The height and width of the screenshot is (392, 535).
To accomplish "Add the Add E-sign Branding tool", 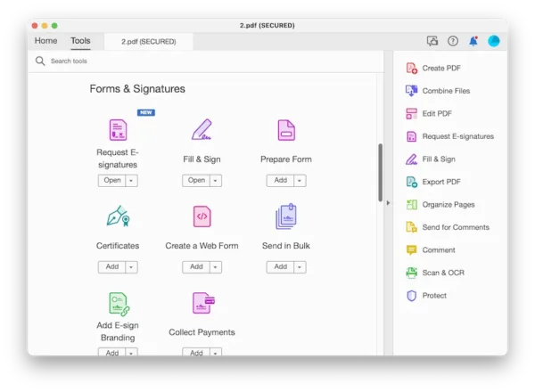I will pos(112,353).
